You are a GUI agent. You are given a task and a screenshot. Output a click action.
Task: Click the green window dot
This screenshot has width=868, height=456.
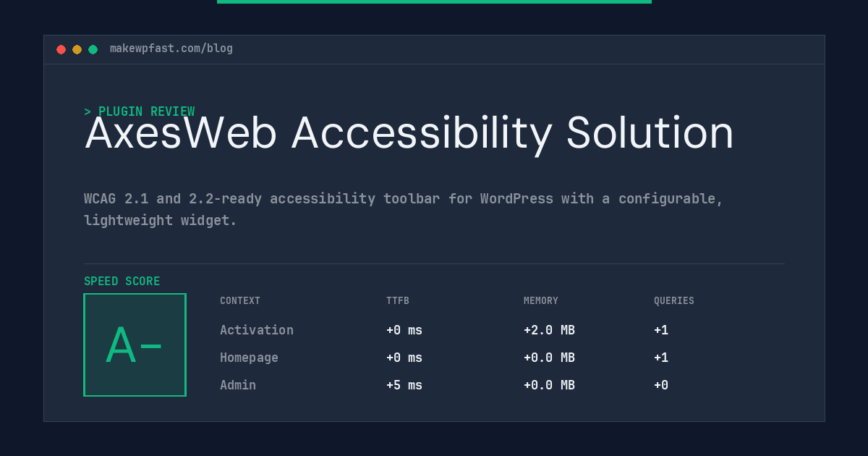pyautogui.click(x=93, y=49)
